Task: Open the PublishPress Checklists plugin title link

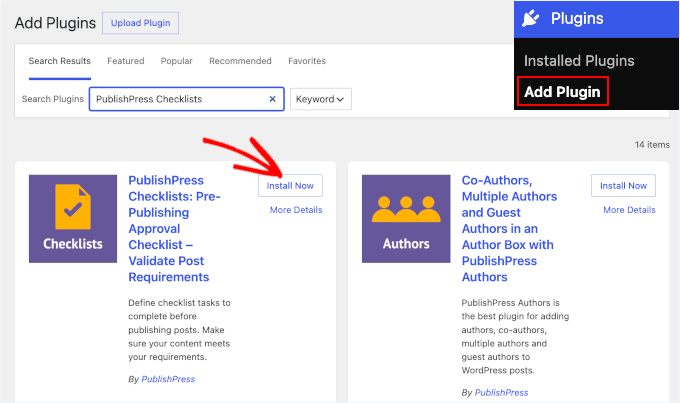Action: tap(175, 229)
